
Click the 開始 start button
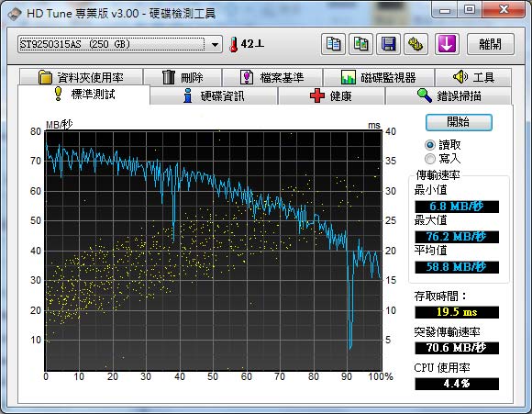coord(459,122)
